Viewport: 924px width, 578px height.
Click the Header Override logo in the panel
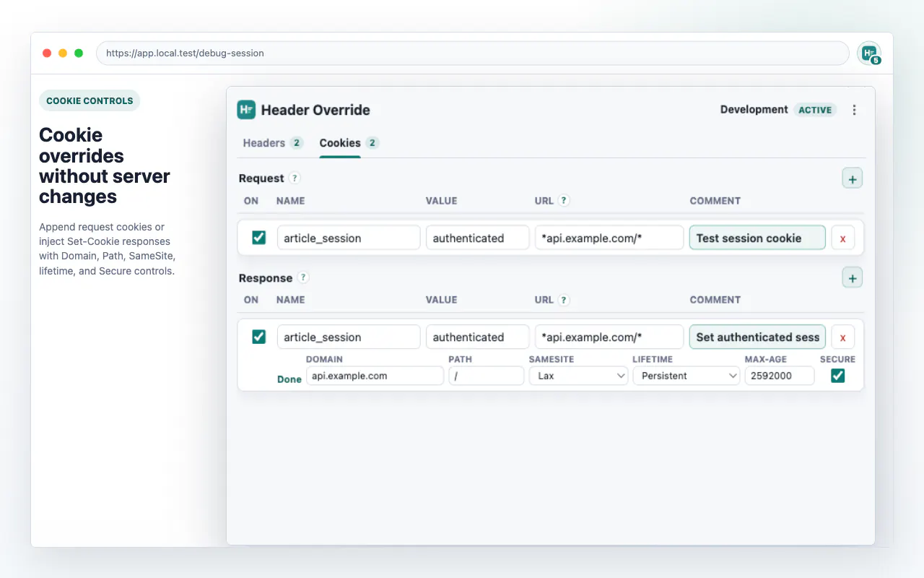[246, 110]
